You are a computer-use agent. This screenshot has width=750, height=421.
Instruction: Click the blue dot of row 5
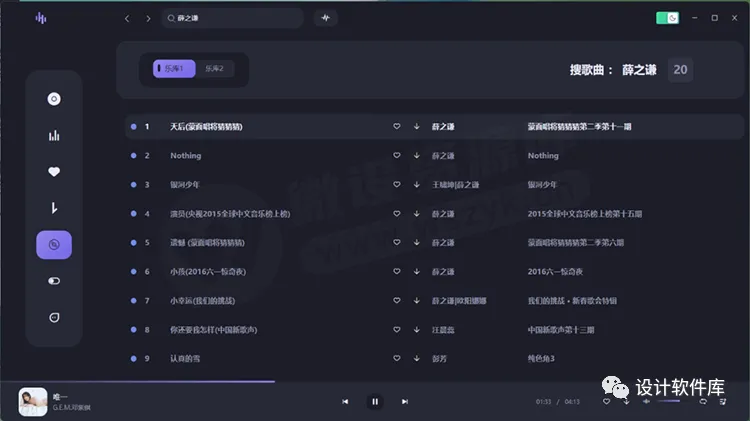pos(133,243)
